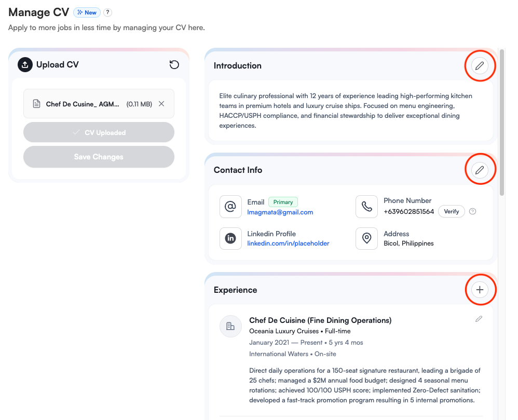518x420 pixels.
Task: Click the reset icon beside Upload CV
Action: click(x=174, y=65)
